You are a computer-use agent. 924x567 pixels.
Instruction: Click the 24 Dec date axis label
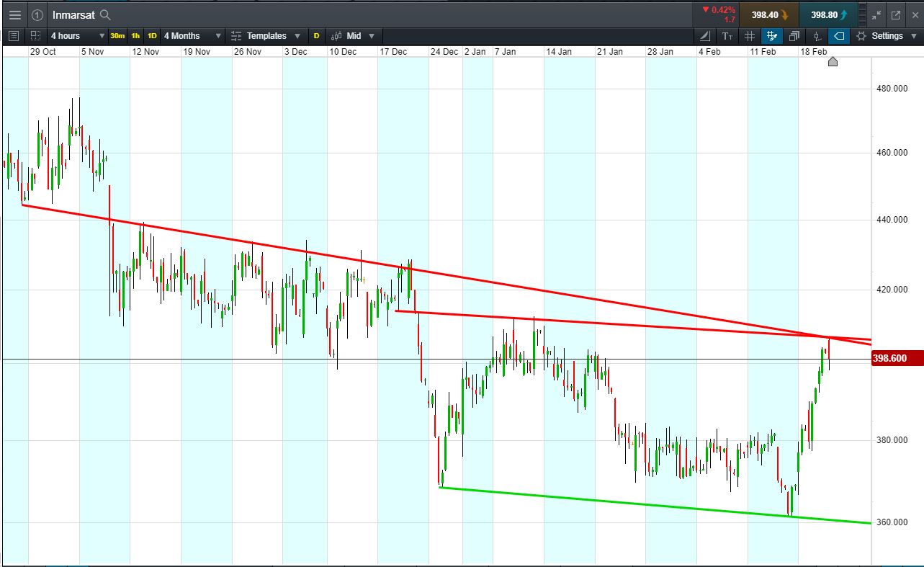click(444, 51)
